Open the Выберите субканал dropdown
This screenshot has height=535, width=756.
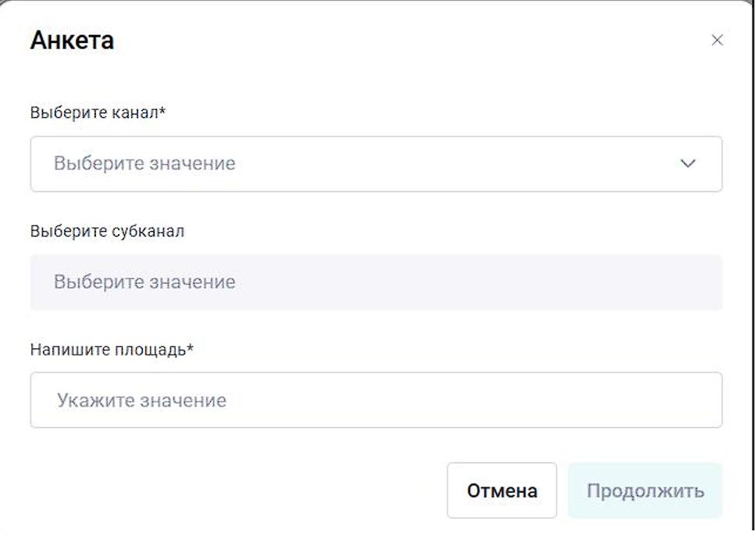(376, 282)
